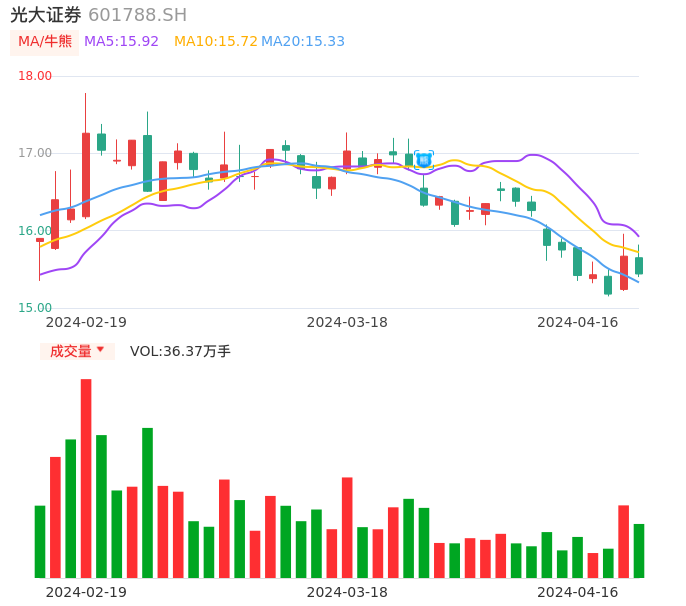This screenshot has height=606, width=686.
Task: Toggle the MA5:15.92 legend line
Action: pos(121,42)
